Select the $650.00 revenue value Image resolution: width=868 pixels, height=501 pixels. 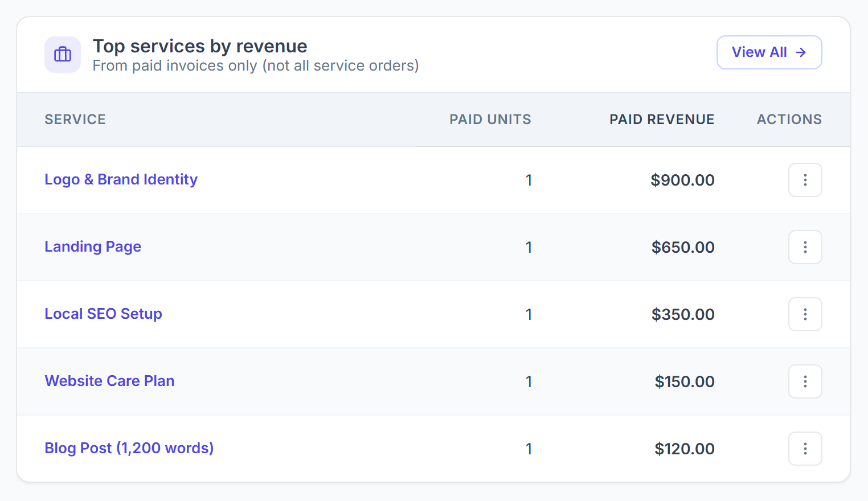683,247
